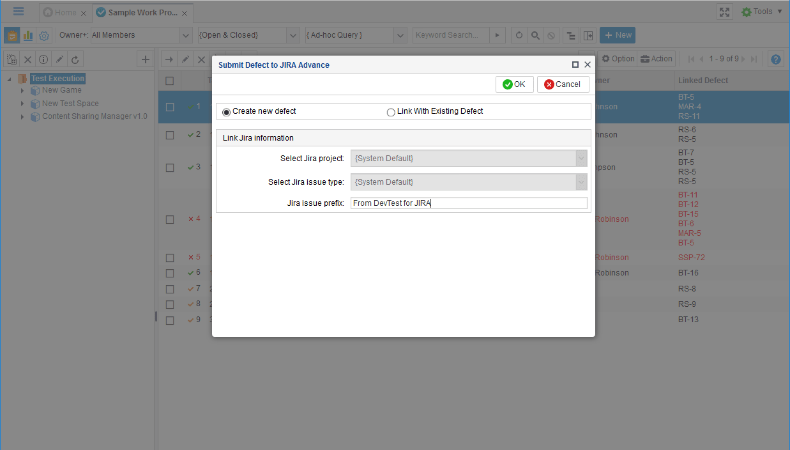This screenshot has width=790, height=450.
Task: Check the checkbox for row 3
Action: click(170, 167)
